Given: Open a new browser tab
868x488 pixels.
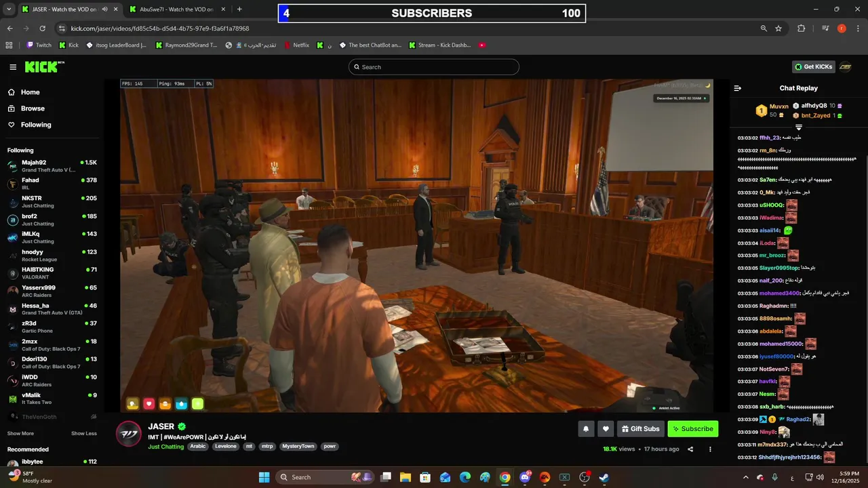Looking at the screenshot, I should point(239,9).
